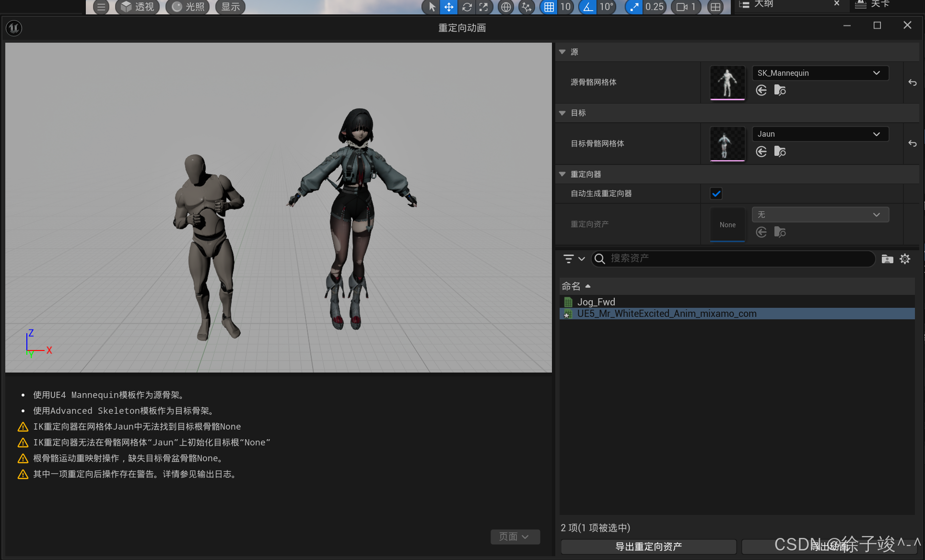Toggle rotation angle snapping
Screen dimensions: 925x560
click(587, 7)
